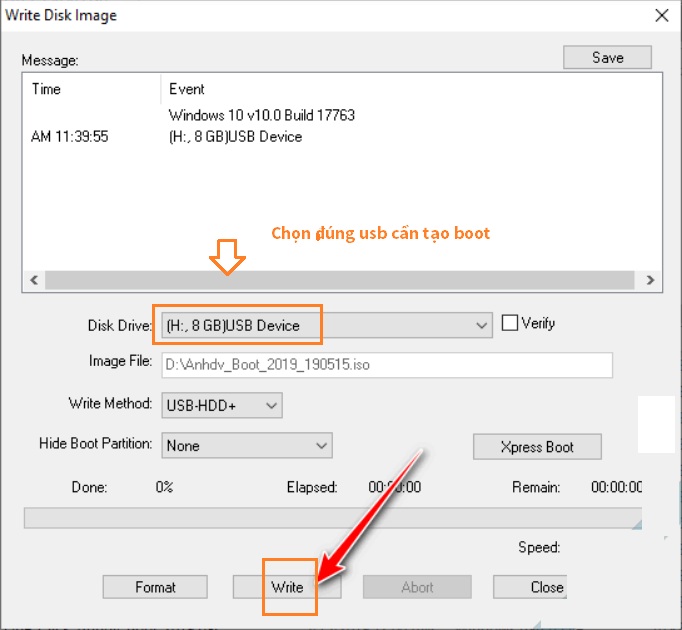The height and width of the screenshot is (630, 682).
Task: Click the Write button
Action: pyautogui.click(x=287, y=587)
